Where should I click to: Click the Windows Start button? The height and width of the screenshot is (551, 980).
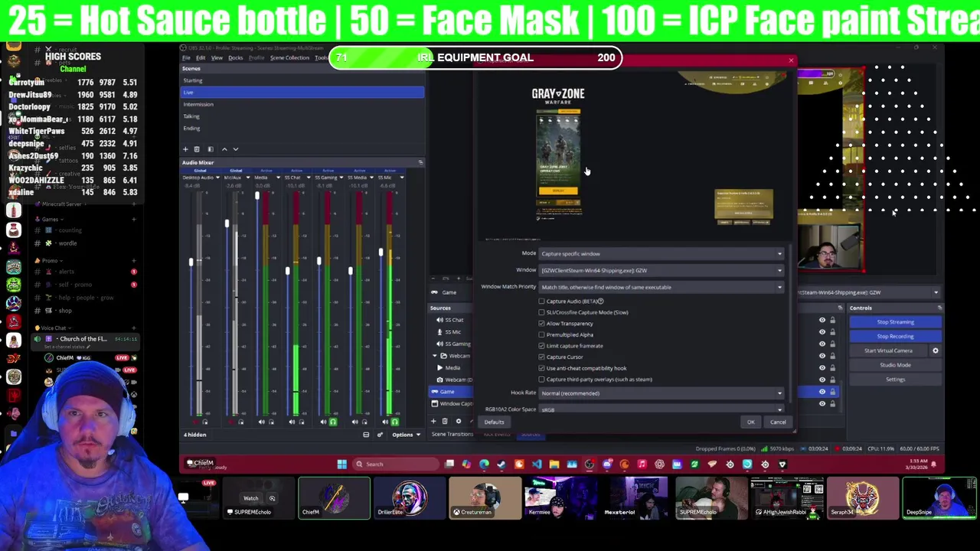pos(341,464)
